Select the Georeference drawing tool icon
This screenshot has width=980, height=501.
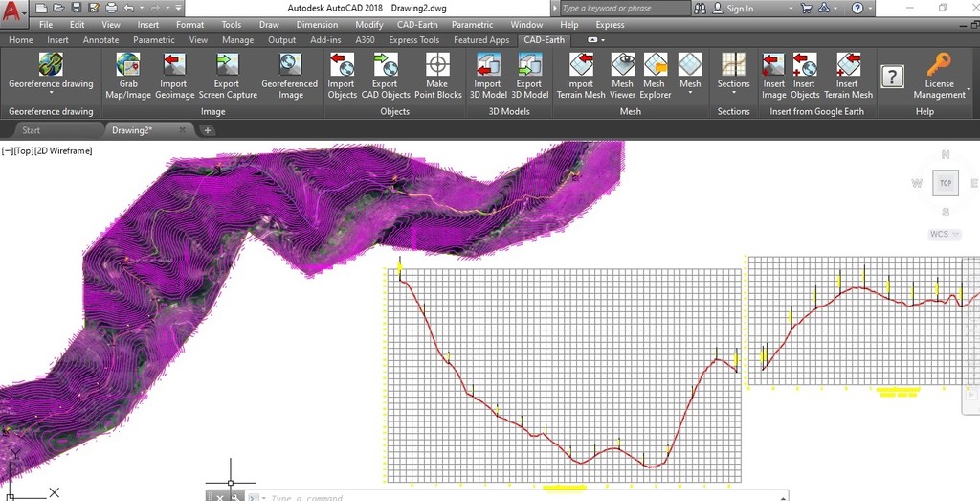[51, 64]
